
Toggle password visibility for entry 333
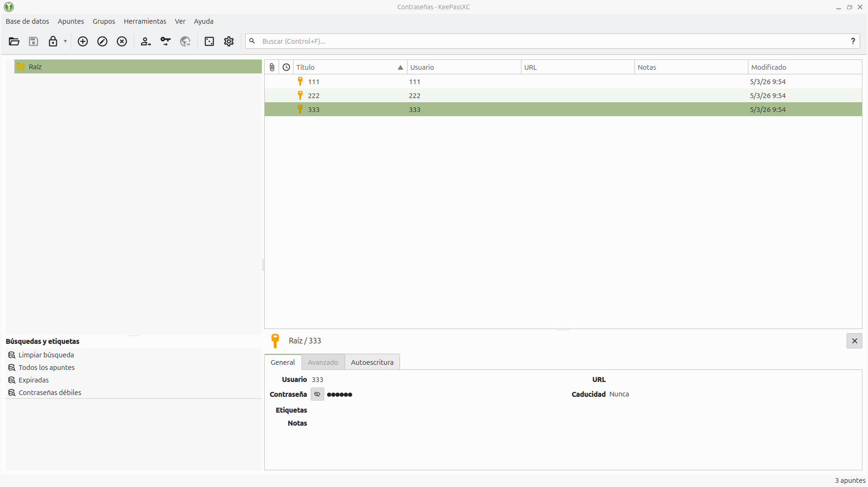(x=317, y=394)
